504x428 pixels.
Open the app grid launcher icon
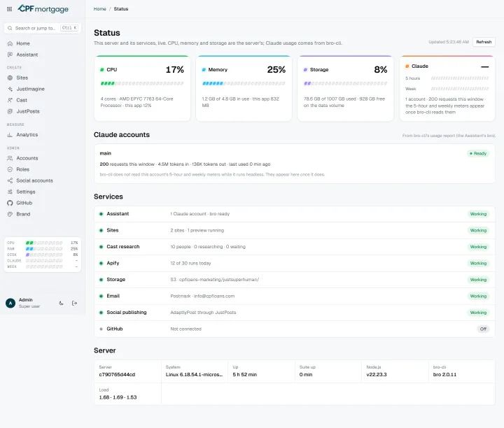click(x=9, y=9)
